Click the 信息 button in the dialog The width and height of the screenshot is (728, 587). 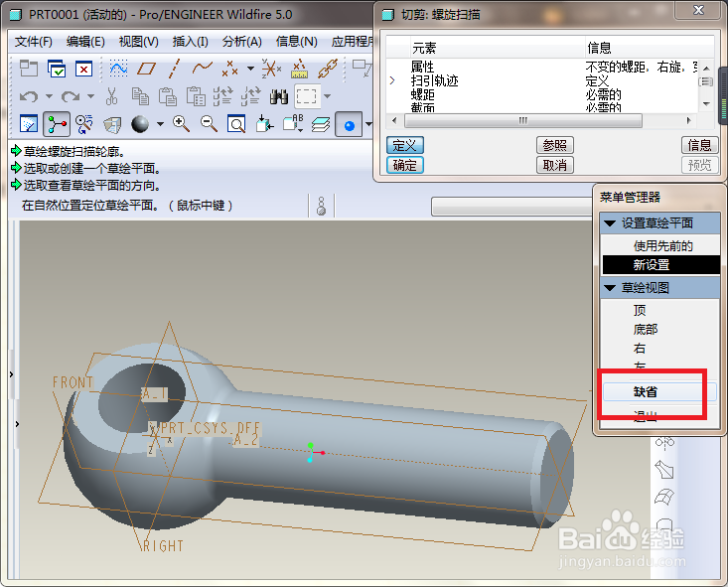(x=699, y=145)
